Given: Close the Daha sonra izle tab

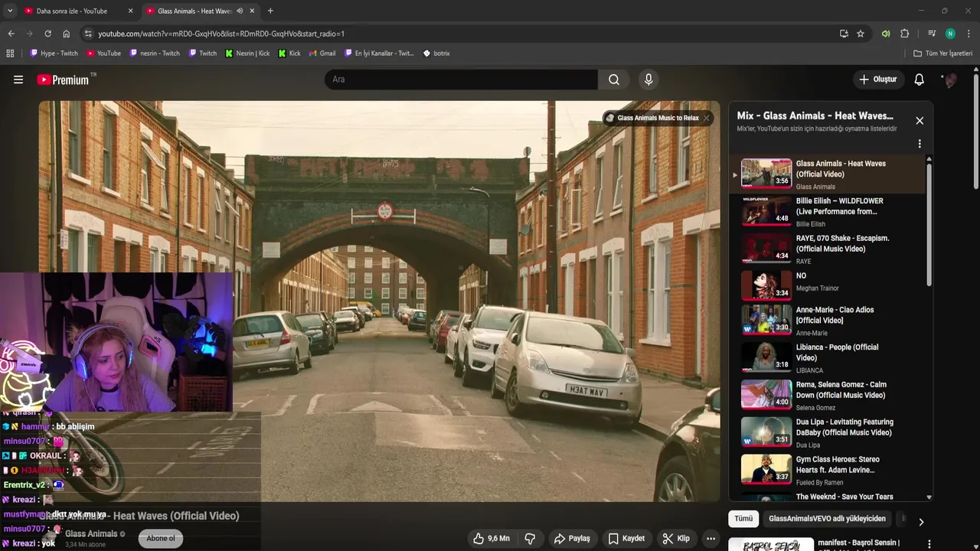Looking at the screenshot, I should coord(130,11).
